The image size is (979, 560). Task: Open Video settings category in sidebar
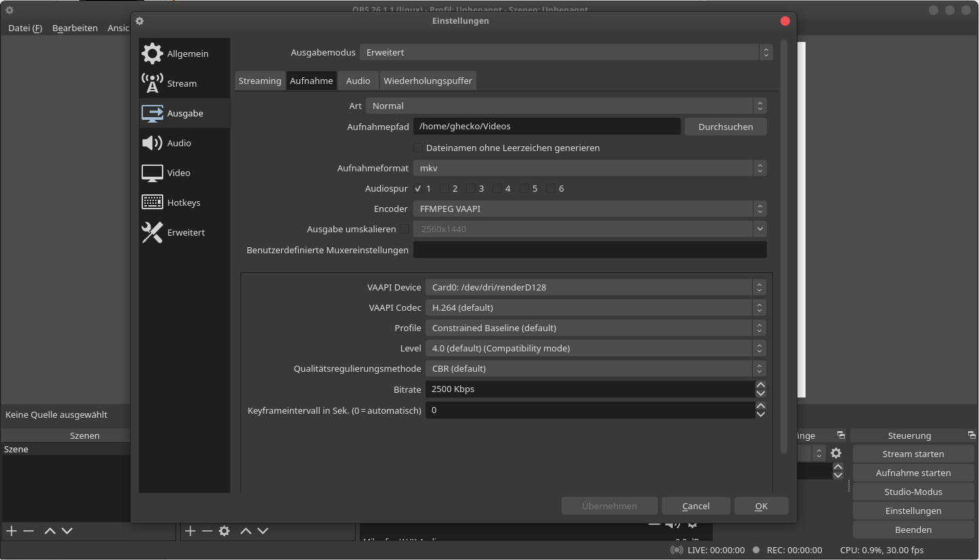point(184,173)
